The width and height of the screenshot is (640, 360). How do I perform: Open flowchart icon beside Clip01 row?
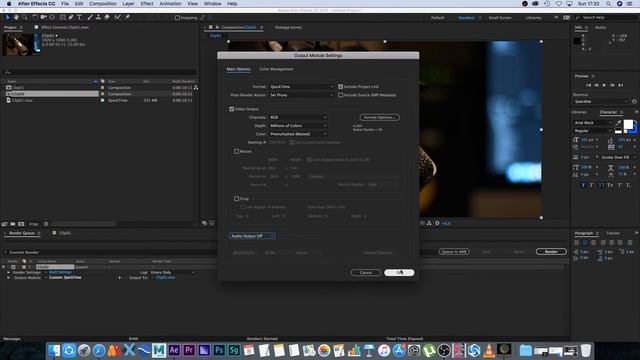tap(196, 87)
